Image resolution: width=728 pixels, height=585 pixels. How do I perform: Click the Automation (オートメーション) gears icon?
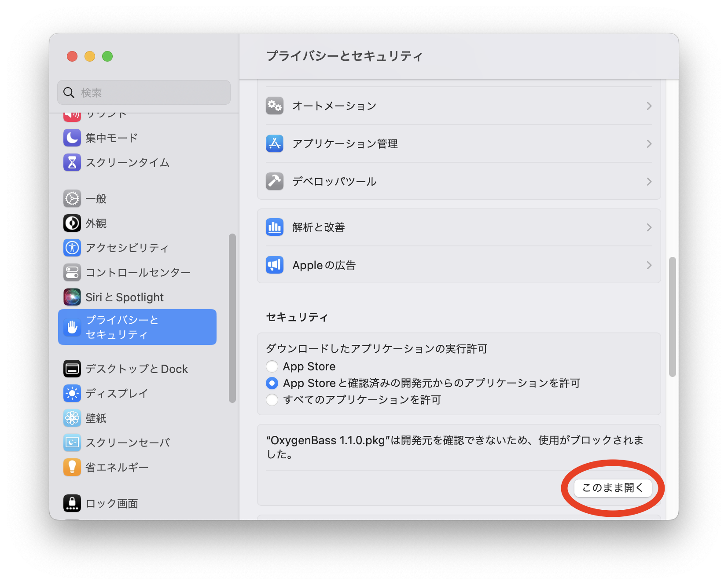pyautogui.click(x=275, y=106)
